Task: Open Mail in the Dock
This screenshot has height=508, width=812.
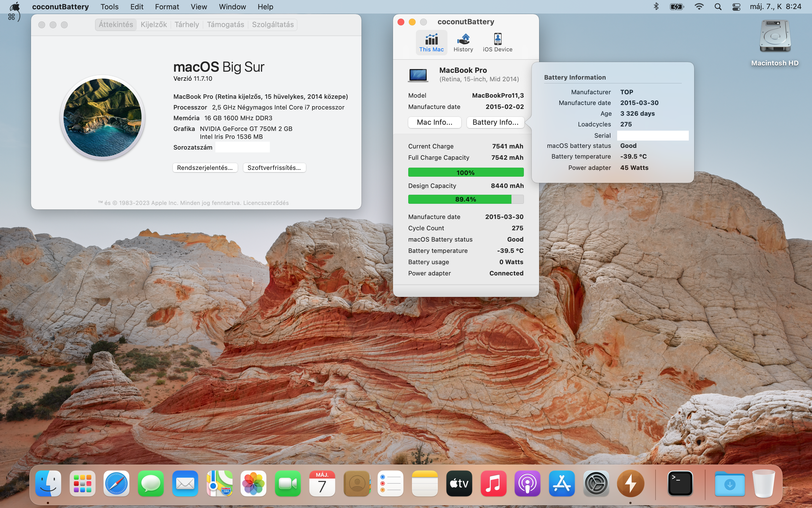Action: click(185, 483)
